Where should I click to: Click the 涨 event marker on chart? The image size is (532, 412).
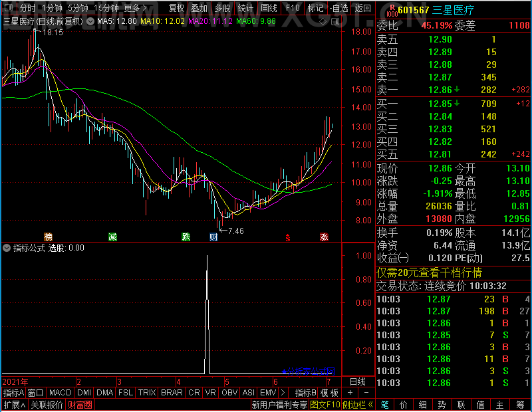pos(324,237)
